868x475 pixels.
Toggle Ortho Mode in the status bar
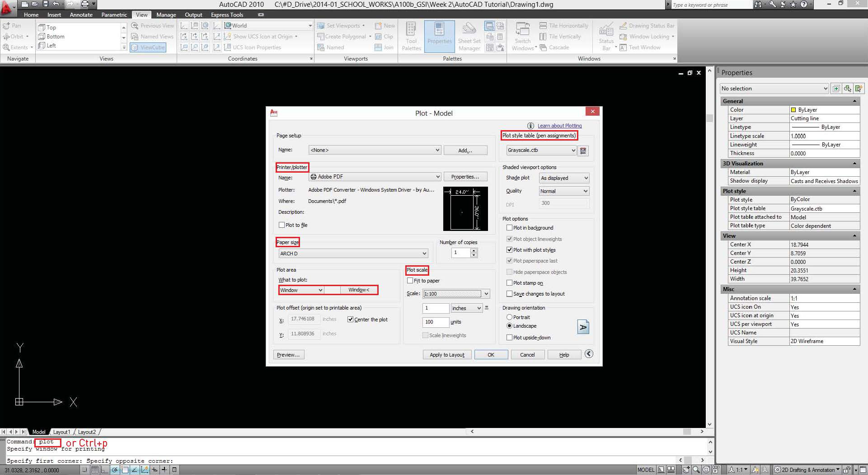[105, 470]
